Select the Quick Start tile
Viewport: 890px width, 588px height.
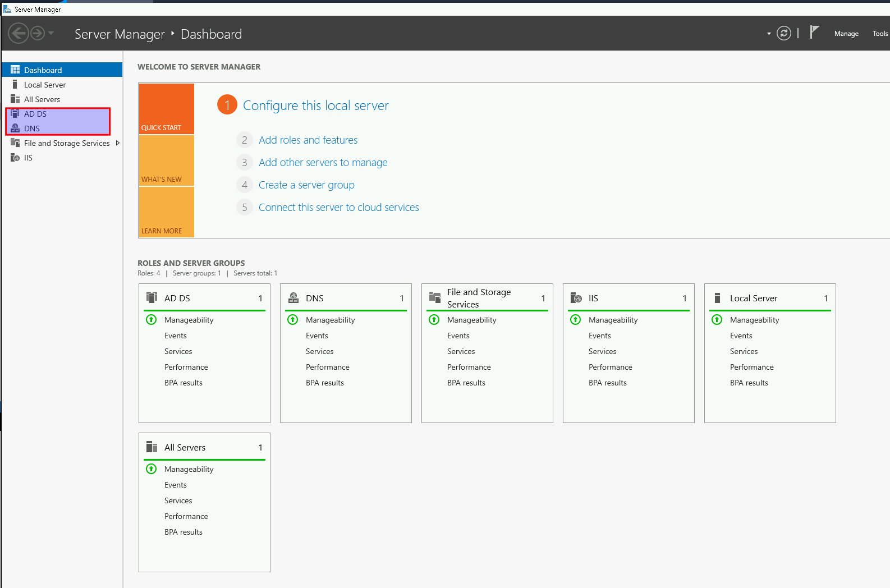(167, 109)
